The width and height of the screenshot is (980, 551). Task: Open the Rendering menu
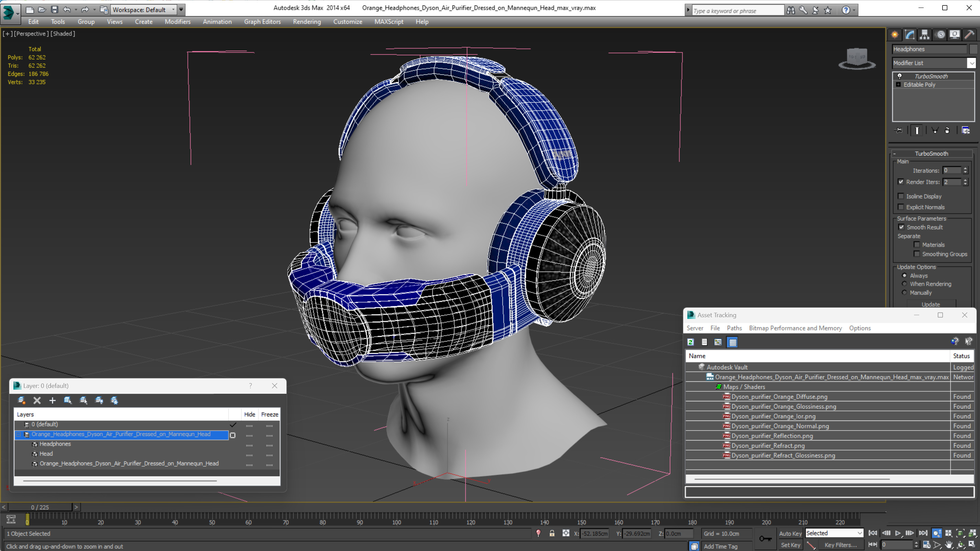click(307, 22)
